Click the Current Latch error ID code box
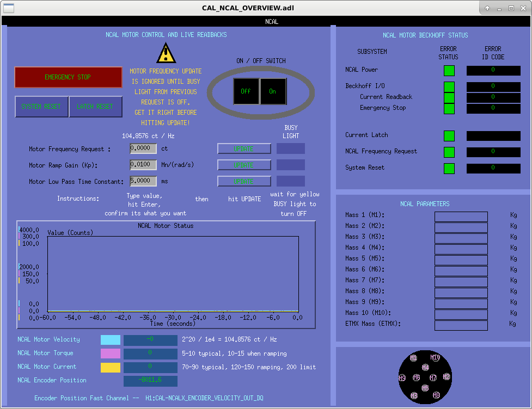 point(493,136)
